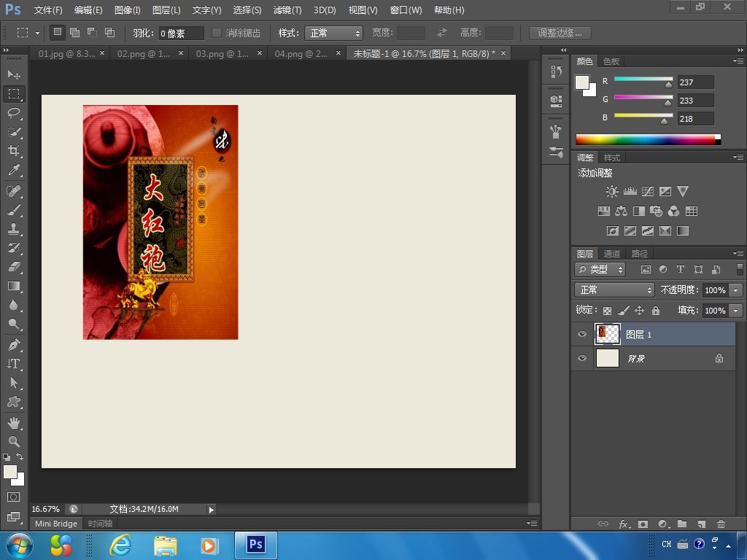
Task: Click the color spectrum ramp bar
Action: click(647, 139)
